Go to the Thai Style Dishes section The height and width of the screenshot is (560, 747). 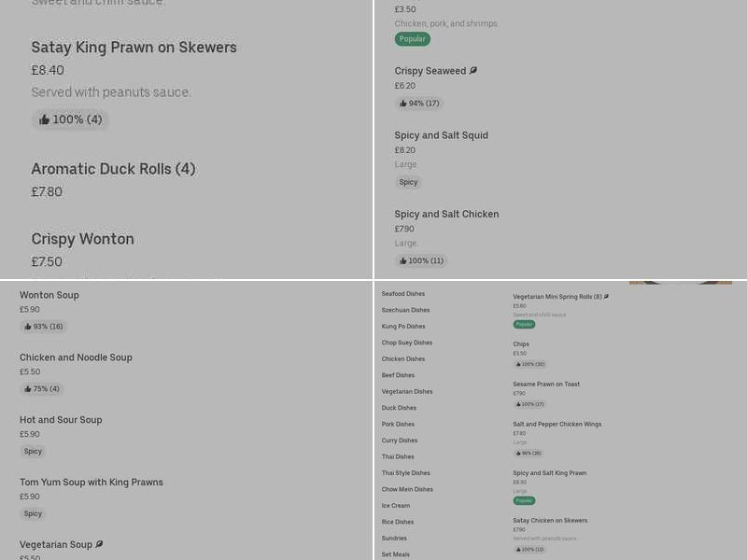click(x=406, y=473)
